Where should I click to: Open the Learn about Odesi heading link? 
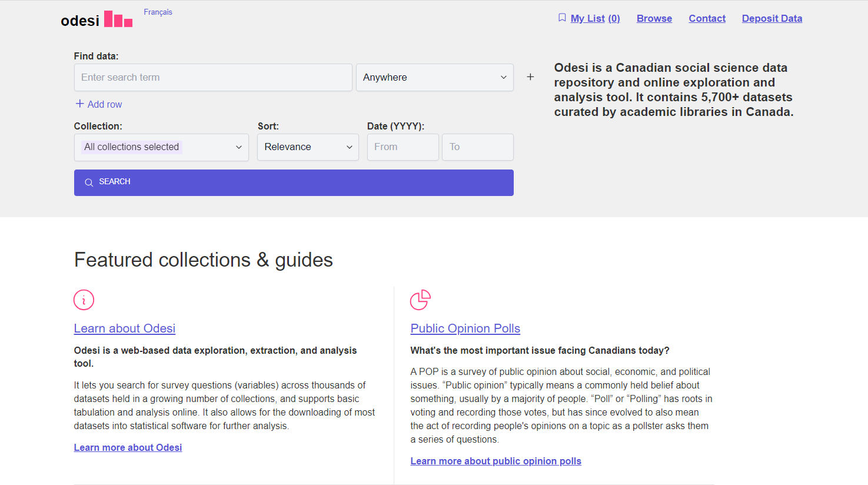click(125, 328)
